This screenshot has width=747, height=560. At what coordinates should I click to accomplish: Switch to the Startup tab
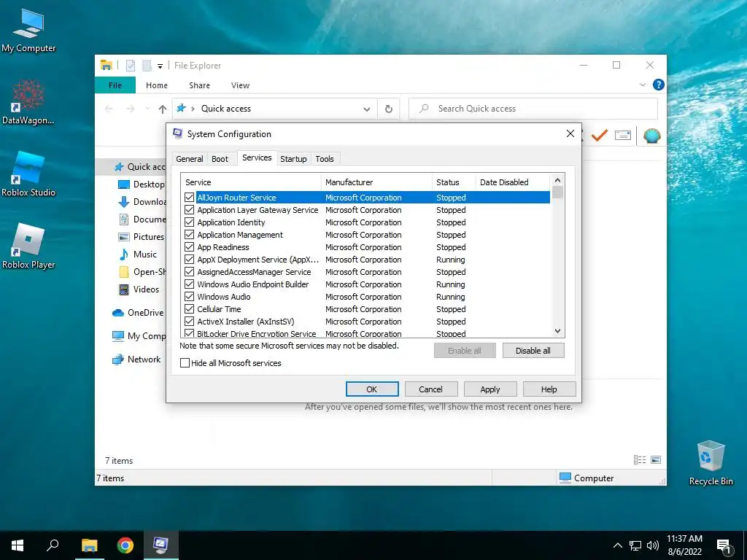293,158
